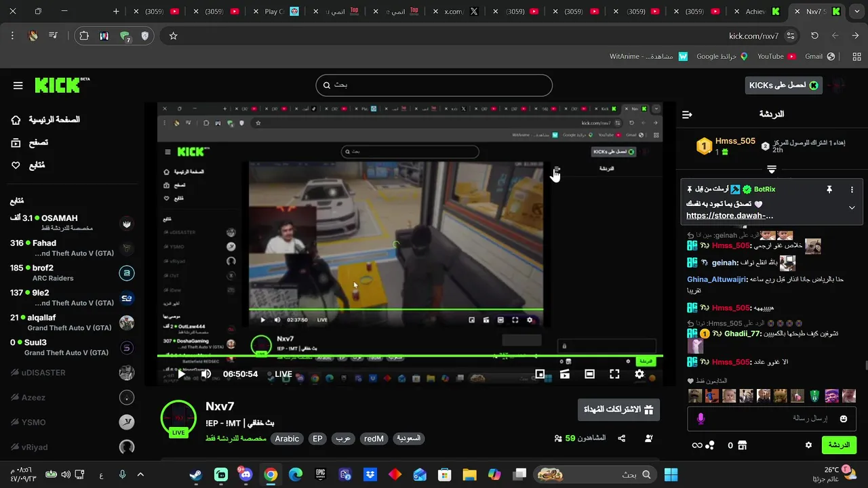
Task: Open Fahad channel in sidebar
Action: tap(71, 248)
